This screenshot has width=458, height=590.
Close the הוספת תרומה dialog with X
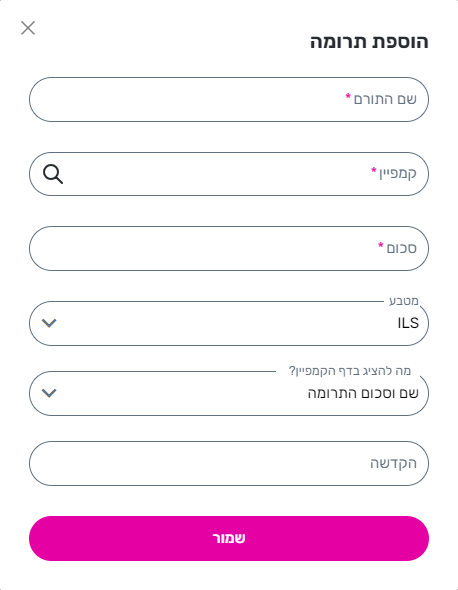coord(28,28)
